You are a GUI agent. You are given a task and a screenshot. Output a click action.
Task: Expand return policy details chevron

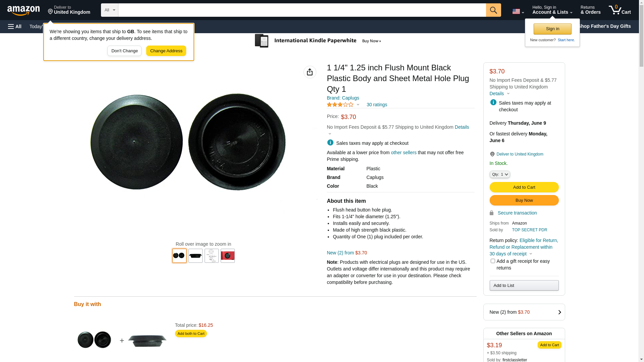[531, 254]
